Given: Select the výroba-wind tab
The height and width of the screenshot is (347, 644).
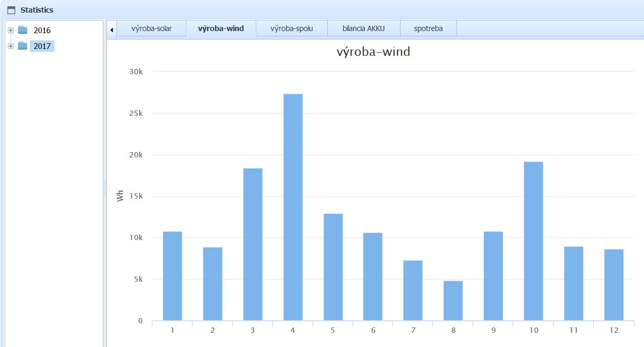Looking at the screenshot, I should [x=221, y=28].
